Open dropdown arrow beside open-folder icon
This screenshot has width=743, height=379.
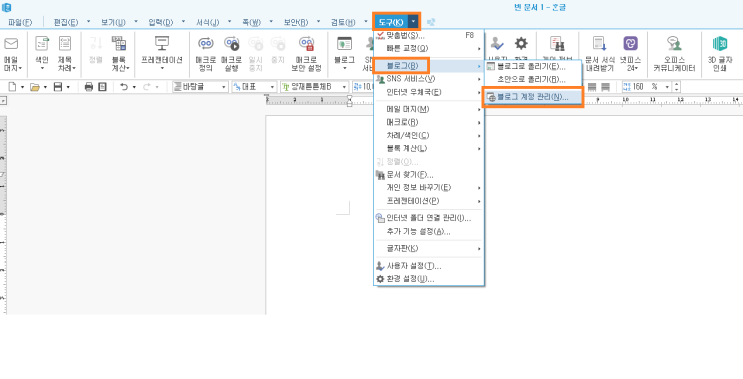(45, 87)
